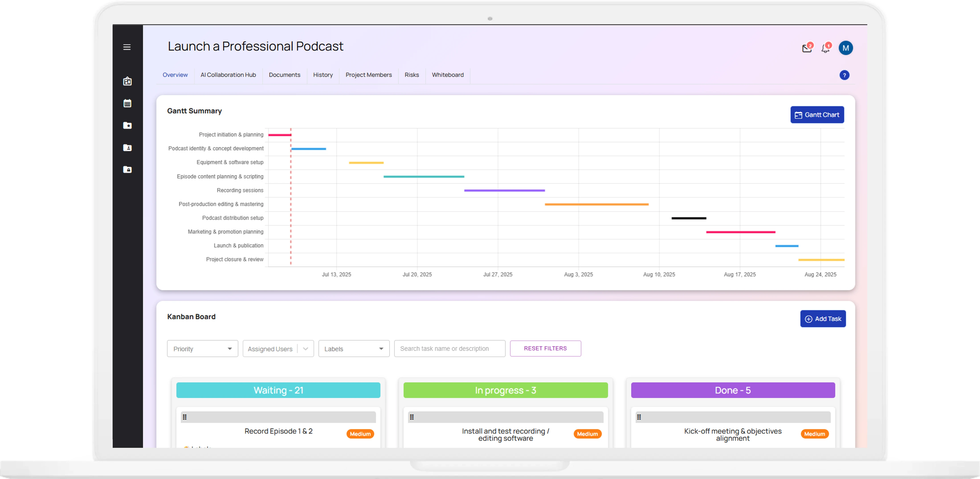
Task: Click the starred folder sidebar icon
Action: 127,126
